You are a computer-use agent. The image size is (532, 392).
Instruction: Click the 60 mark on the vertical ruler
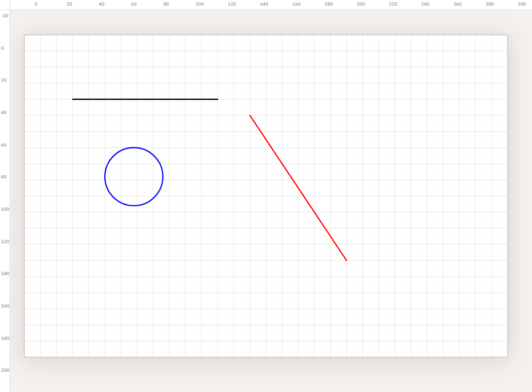tap(4, 144)
